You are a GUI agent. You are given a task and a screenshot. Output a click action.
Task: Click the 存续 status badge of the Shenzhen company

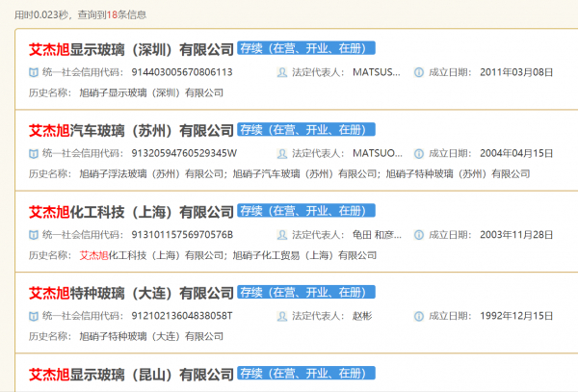click(x=306, y=48)
